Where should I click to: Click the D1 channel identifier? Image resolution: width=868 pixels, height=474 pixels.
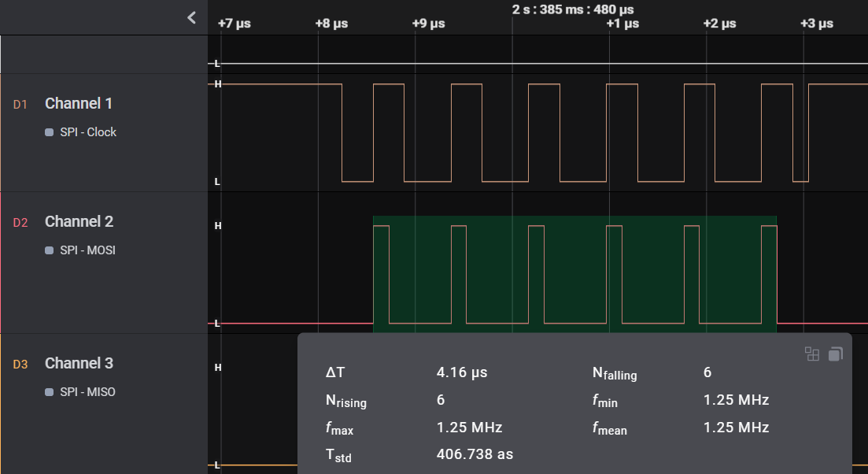click(20, 104)
